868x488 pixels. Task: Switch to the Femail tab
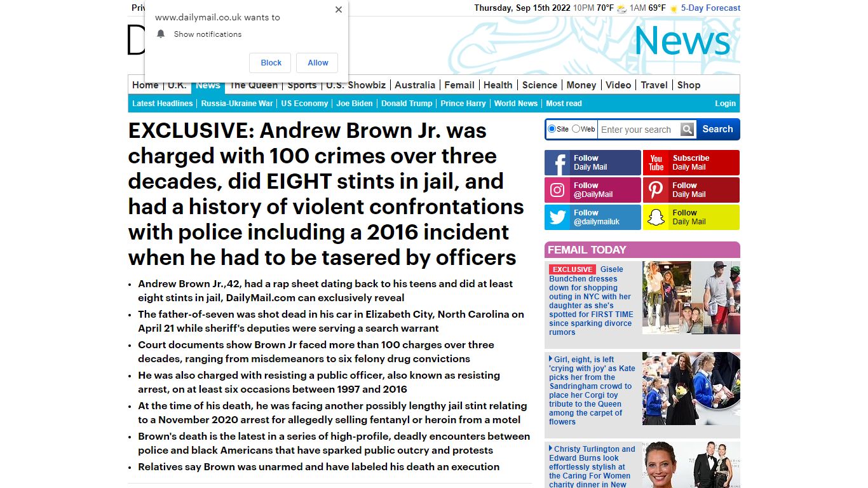pos(459,85)
